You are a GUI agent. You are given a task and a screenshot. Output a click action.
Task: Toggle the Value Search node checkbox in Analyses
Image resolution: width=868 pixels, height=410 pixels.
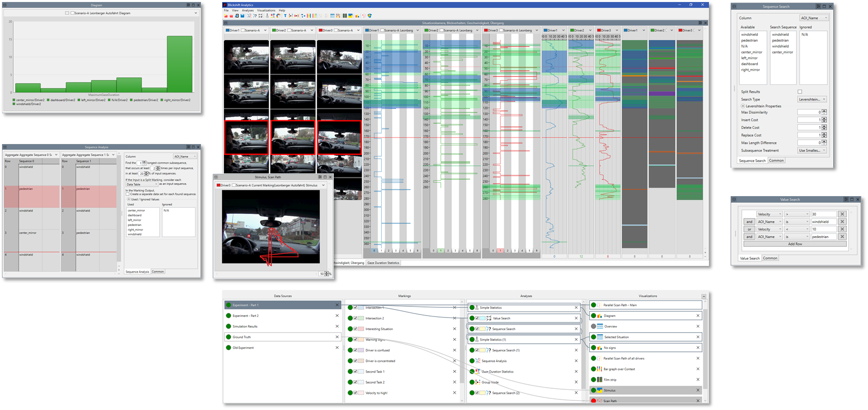477,318
